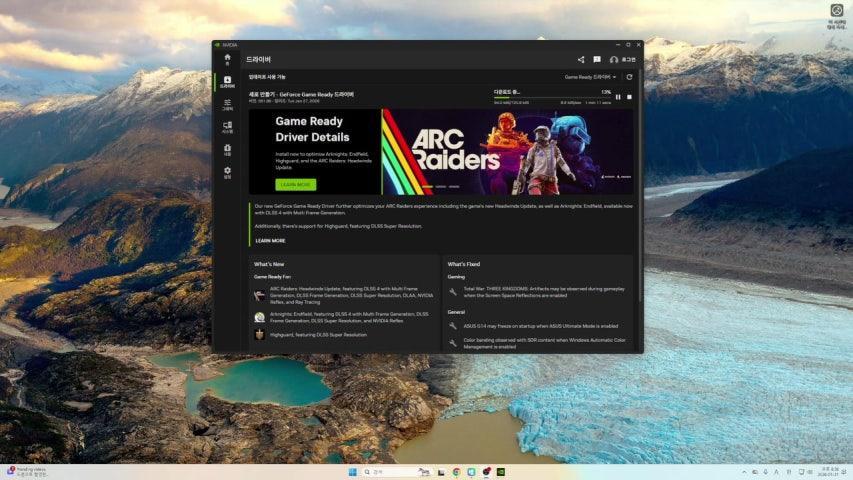Show hidden system tray icons
This screenshot has height=480, width=853.
[744, 472]
